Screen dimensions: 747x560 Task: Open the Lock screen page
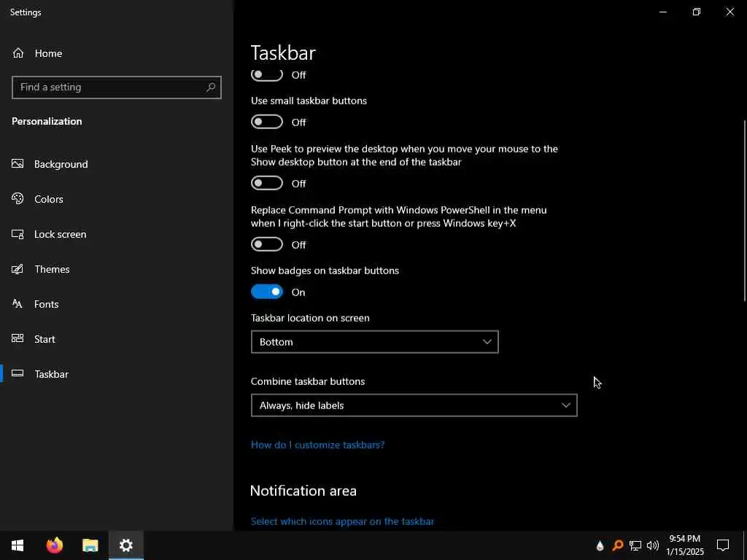[x=116, y=234]
